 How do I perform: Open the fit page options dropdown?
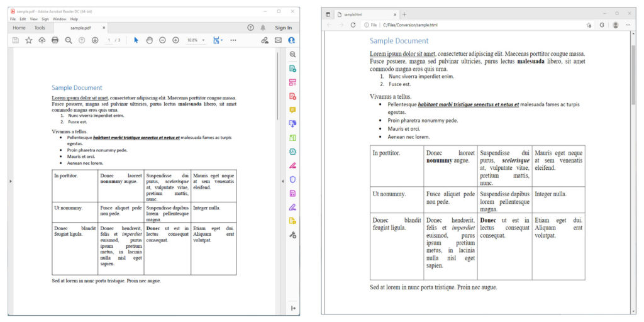pyautogui.click(x=218, y=40)
